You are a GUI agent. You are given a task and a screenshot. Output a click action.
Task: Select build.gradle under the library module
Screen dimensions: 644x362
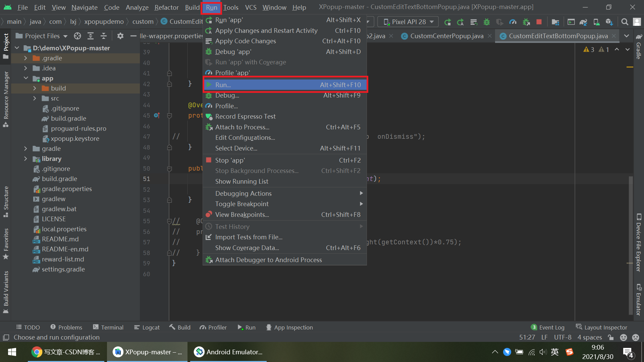tap(59, 179)
